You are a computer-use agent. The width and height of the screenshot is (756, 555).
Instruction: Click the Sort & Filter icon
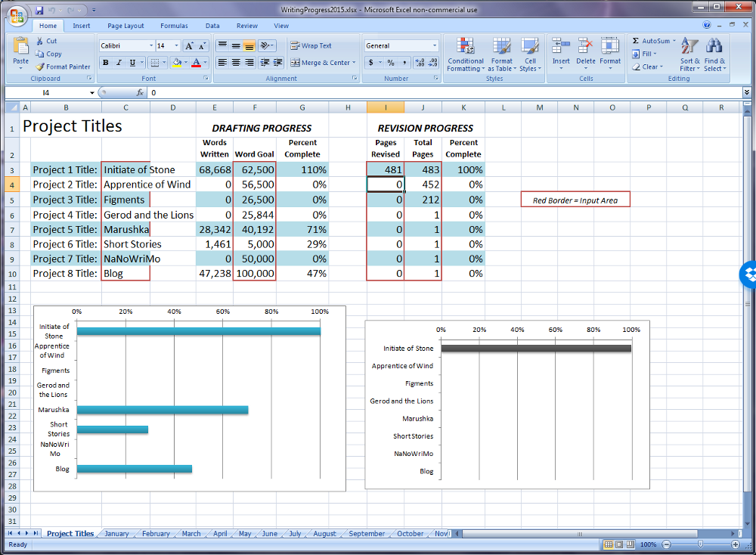pos(689,47)
